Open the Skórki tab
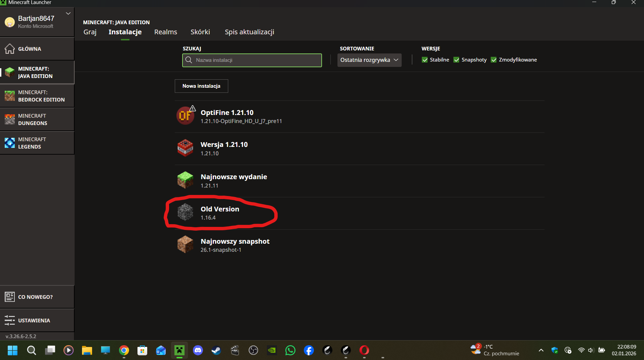The width and height of the screenshot is (644, 360). click(x=200, y=32)
